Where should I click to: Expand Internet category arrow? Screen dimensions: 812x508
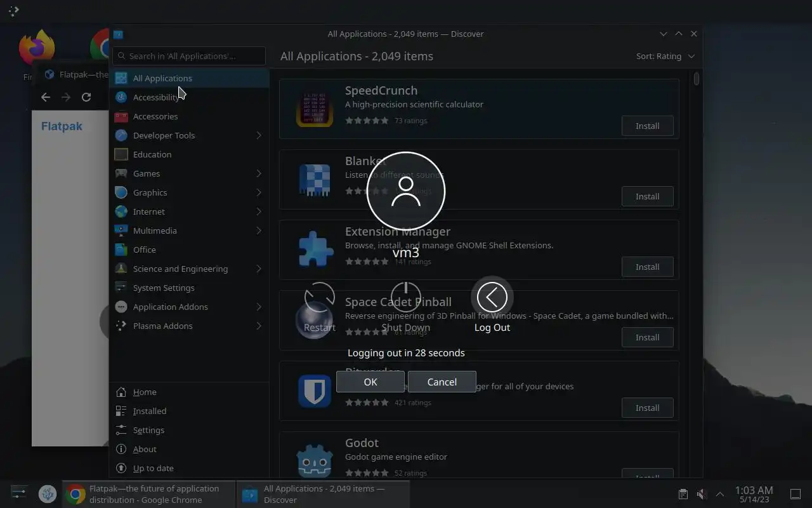(259, 211)
